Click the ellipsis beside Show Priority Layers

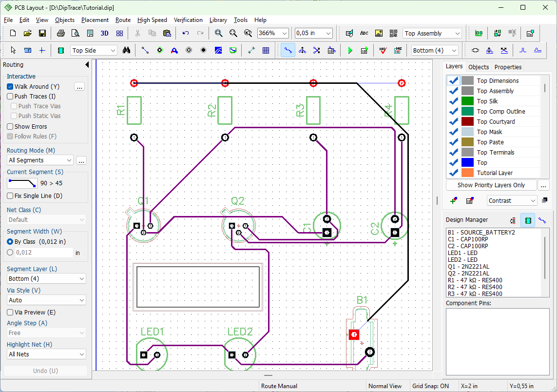(x=543, y=185)
